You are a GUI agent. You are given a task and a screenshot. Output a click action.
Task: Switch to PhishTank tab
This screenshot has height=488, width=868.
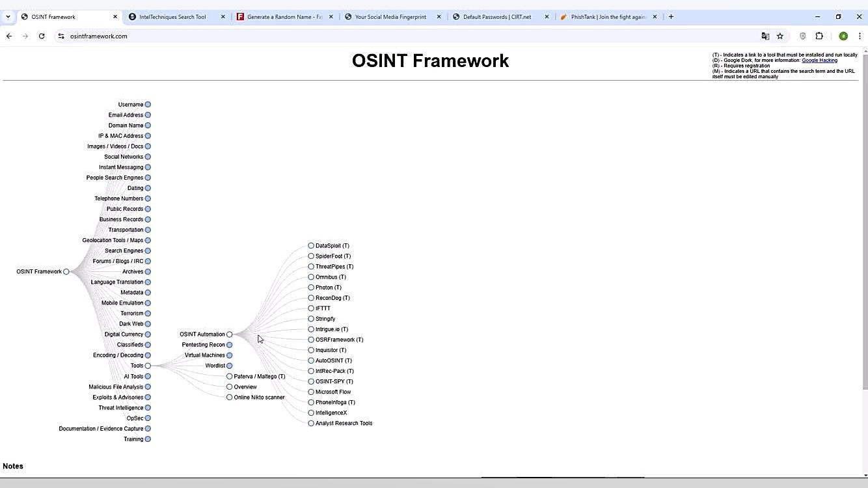coord(608,17)
